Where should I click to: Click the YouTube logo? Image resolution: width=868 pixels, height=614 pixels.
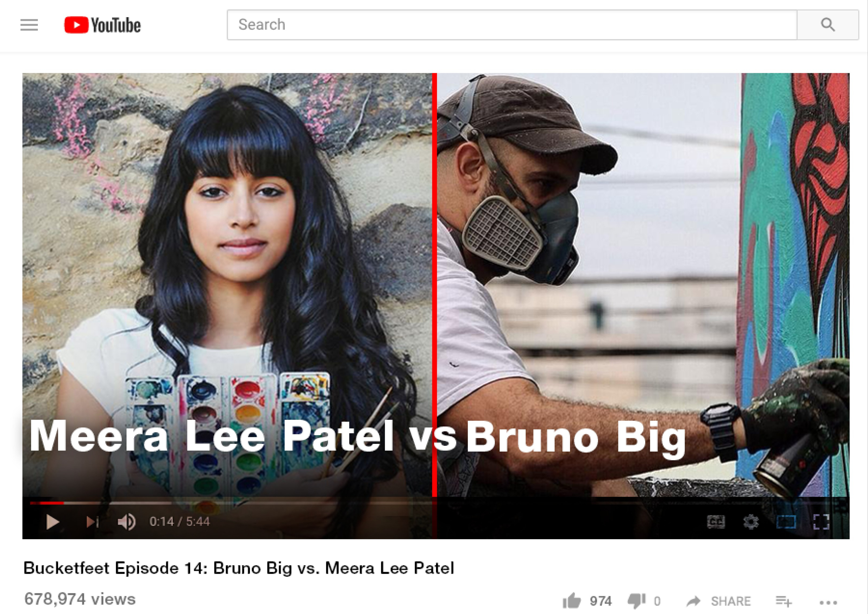click(102, 25)
